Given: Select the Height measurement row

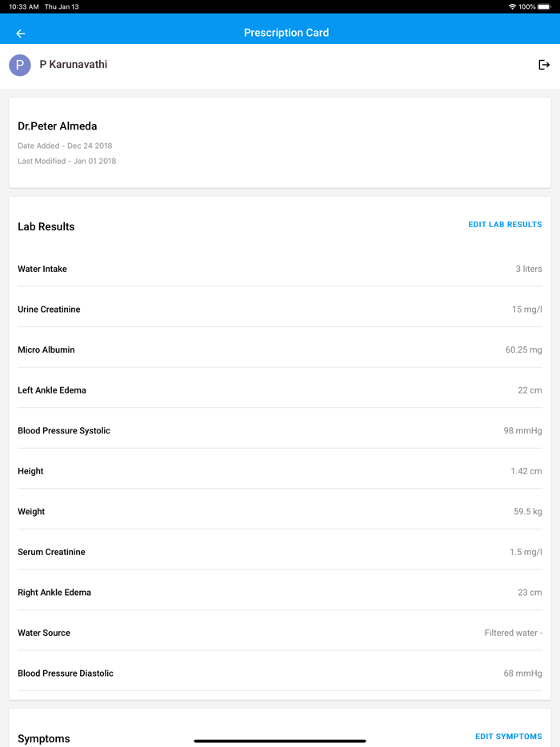Looking at the screenshot, I should tap(279, 471).
